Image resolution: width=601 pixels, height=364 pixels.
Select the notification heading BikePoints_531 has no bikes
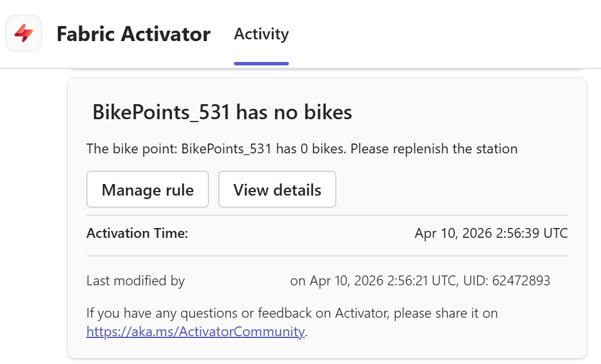222,112
